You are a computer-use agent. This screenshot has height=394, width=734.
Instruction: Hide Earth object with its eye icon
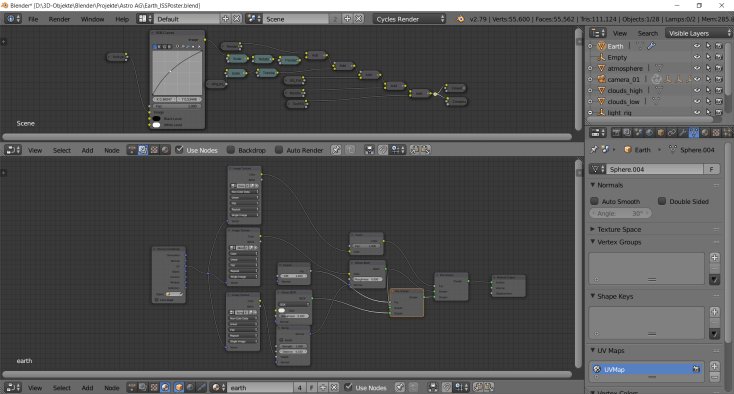697,46
